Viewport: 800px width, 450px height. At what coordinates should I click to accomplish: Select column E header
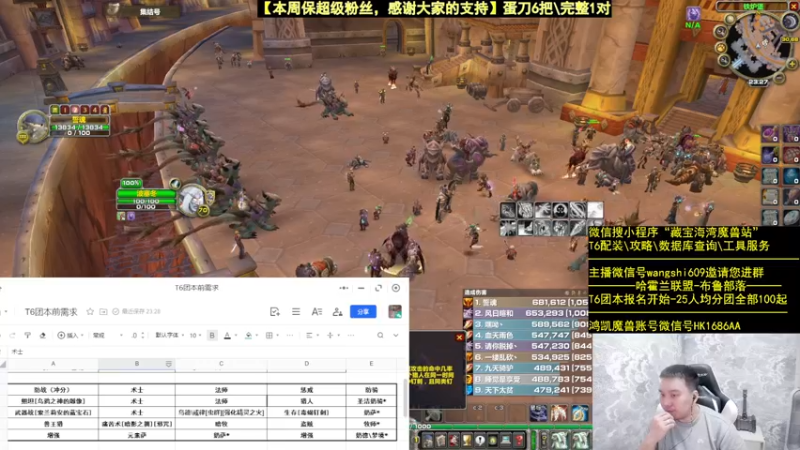tap(371, 364)
